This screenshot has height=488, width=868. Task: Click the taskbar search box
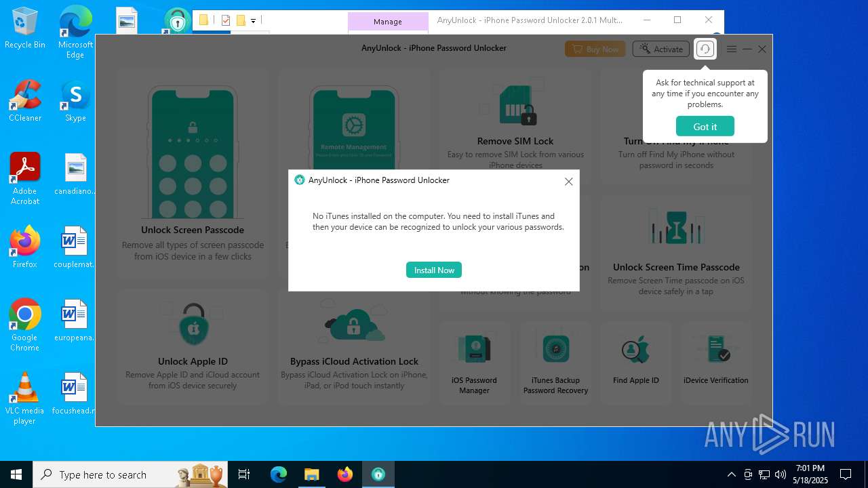[x=131, y=474]
